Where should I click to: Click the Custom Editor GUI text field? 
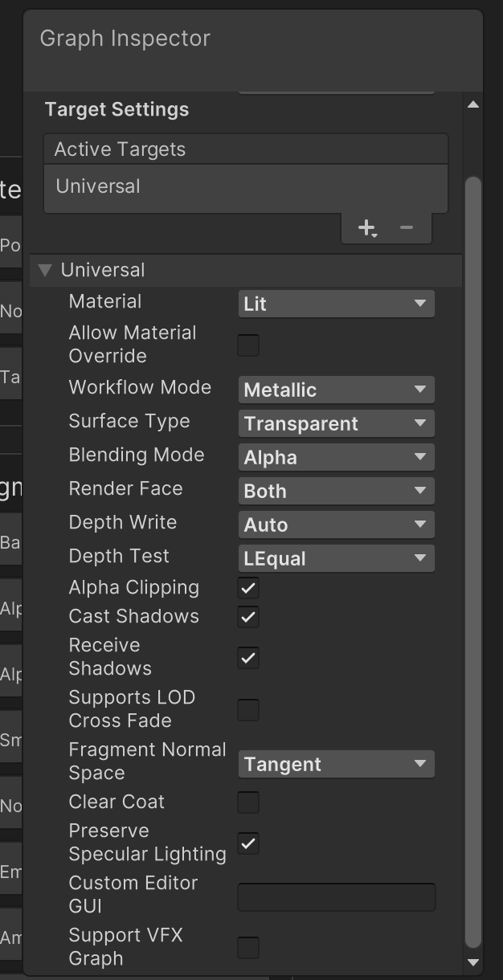(337, 896)
